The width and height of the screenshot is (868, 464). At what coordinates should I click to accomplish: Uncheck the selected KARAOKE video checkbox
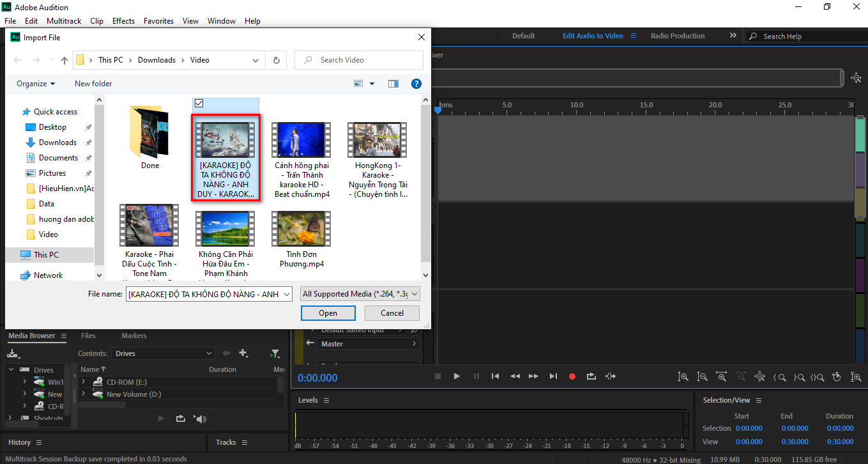(x=199, y=104)
